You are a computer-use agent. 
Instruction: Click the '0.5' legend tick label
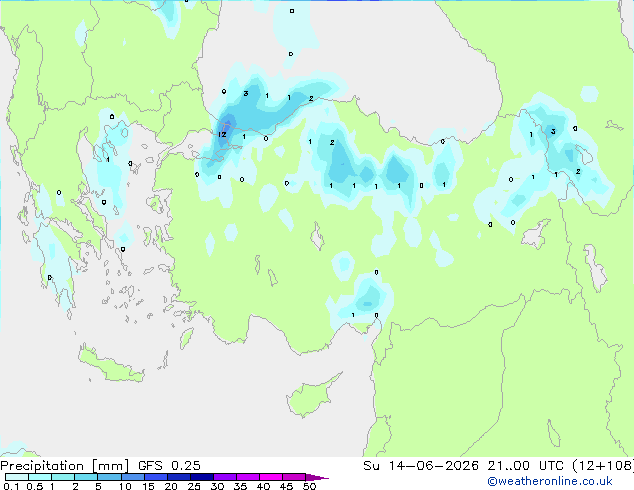pyautogui.click(x=34, y=486)
